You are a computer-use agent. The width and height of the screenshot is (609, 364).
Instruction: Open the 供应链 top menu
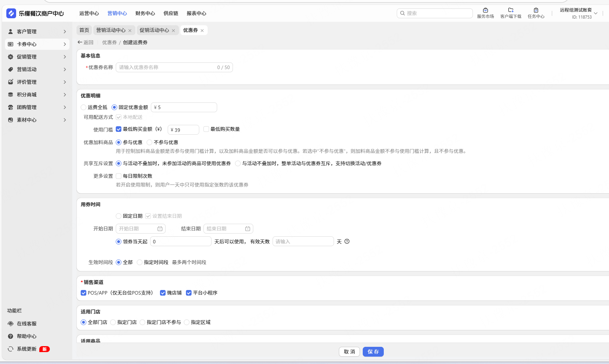171,13
